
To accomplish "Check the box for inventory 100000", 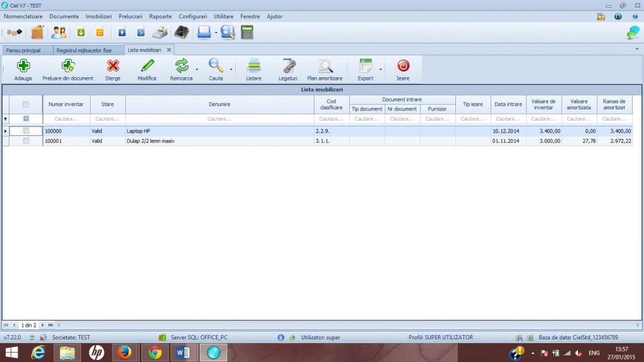I will click(x=26, y=131).
